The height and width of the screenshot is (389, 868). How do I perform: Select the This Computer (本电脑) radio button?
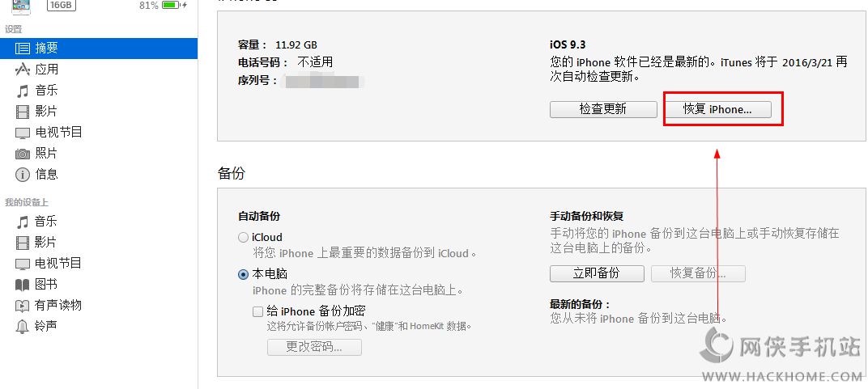244,274
